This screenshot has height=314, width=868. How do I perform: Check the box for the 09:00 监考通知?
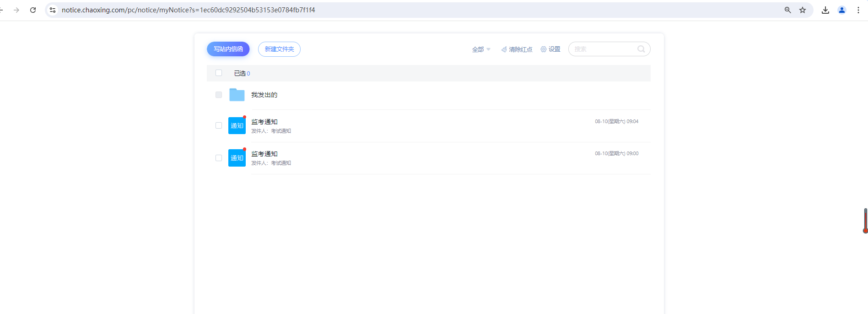click(x=219, y=158)
